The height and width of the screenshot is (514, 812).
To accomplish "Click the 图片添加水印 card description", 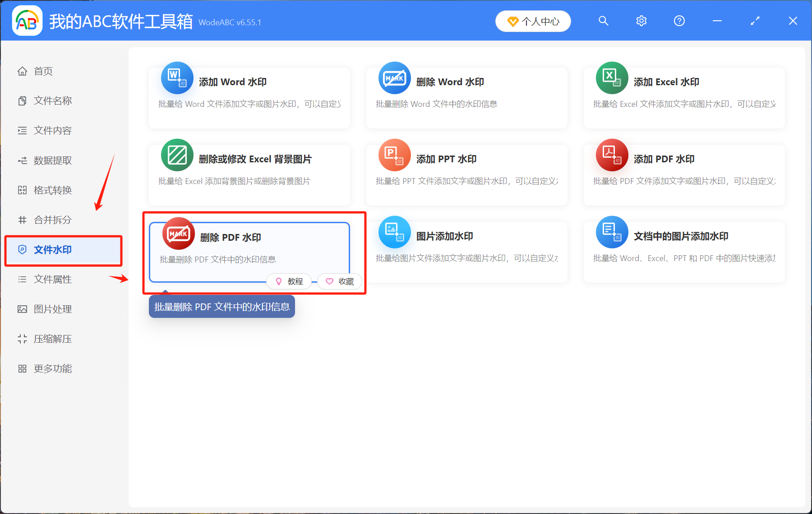I will [x=467, y=258].
